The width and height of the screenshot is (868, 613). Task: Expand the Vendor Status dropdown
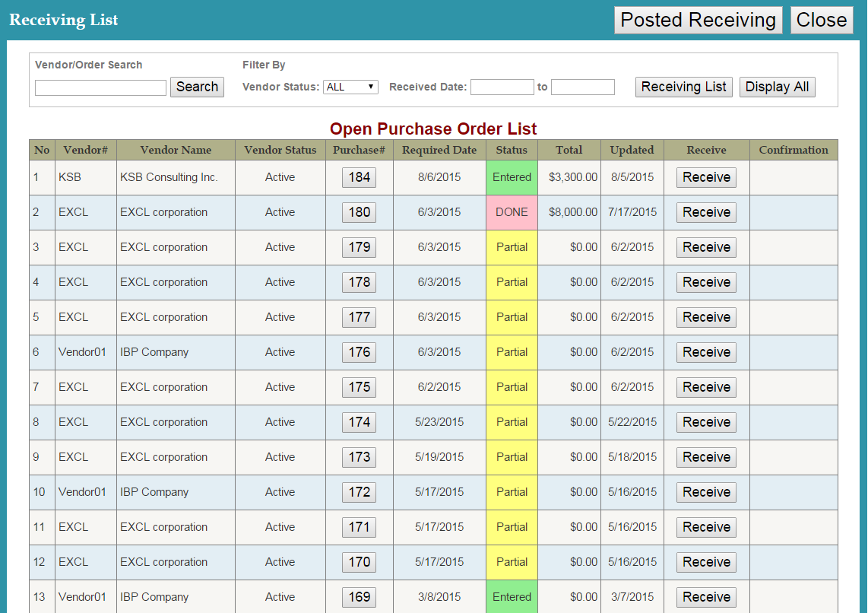coord(350,87)
